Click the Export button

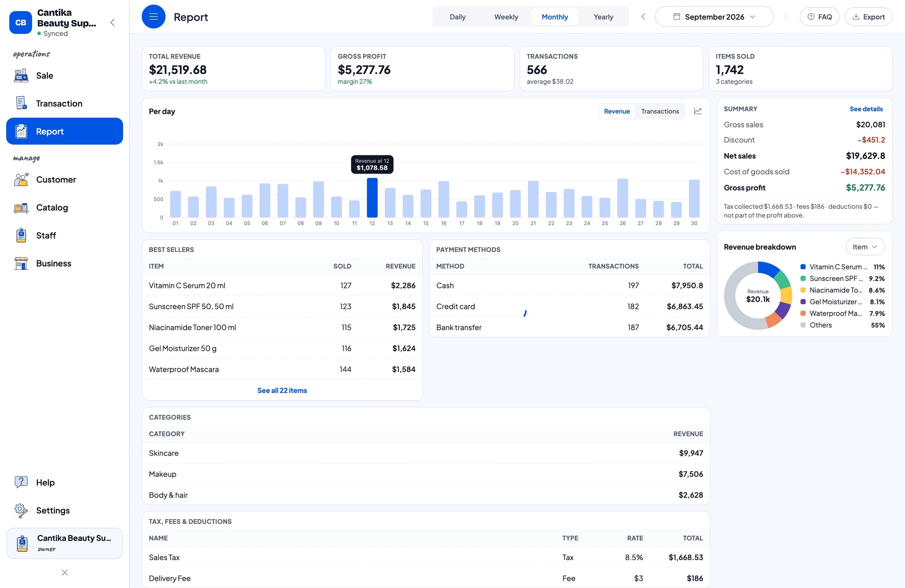868,17
